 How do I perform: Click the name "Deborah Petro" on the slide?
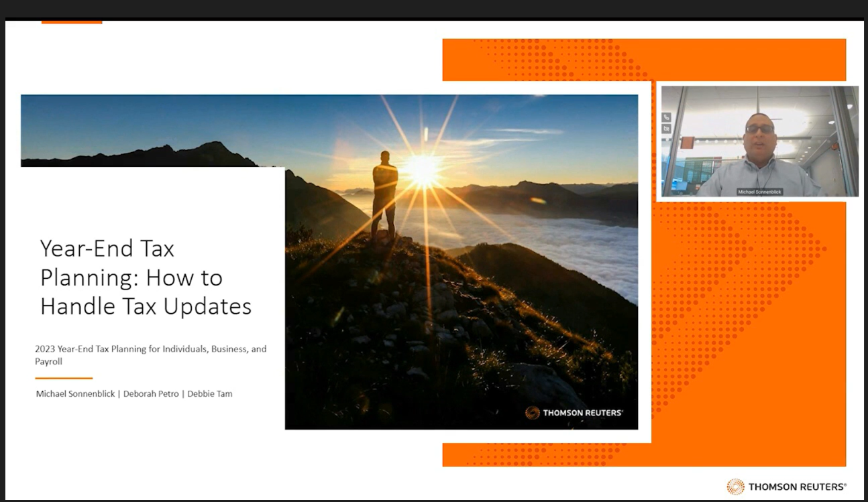151,393
